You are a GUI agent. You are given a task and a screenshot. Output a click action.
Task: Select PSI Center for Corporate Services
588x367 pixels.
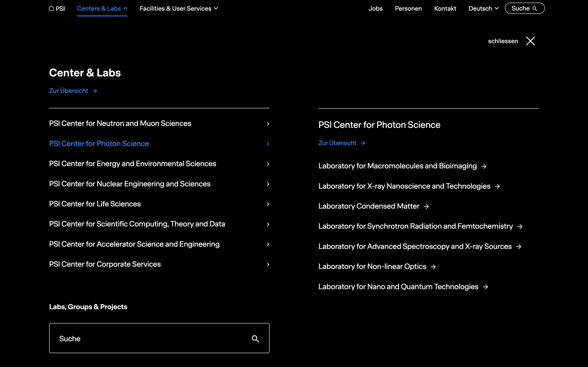coord(105,264)
